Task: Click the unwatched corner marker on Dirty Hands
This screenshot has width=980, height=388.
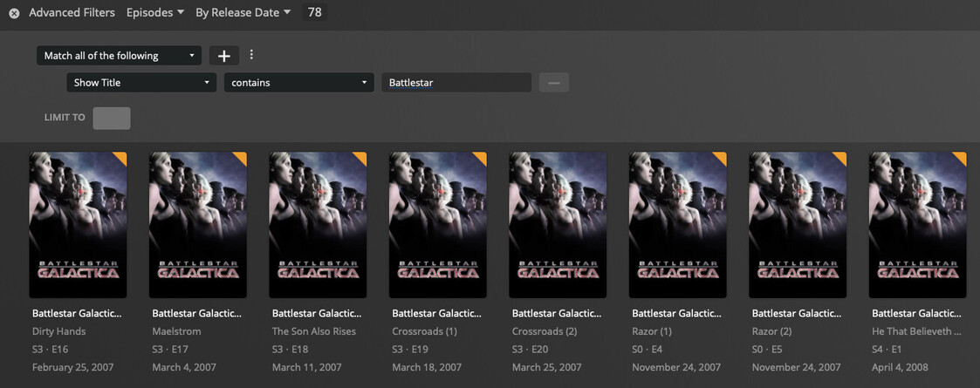Action: pos(121,158)
